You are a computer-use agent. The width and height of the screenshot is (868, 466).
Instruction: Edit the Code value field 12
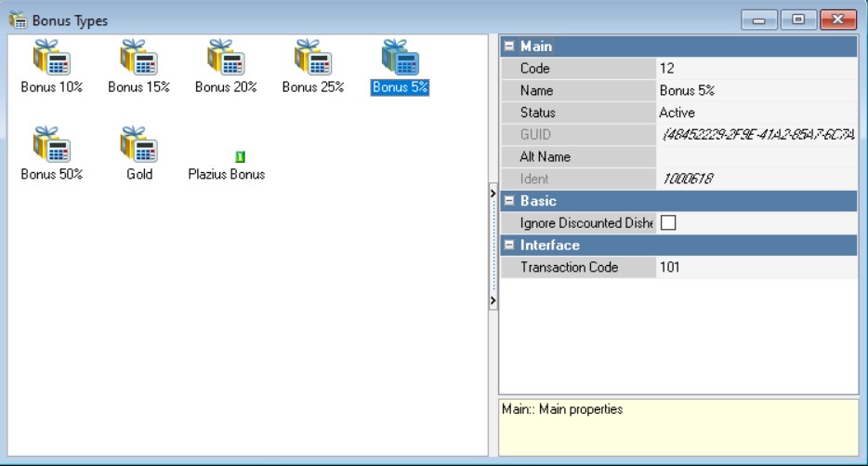[x=755, y=69]
